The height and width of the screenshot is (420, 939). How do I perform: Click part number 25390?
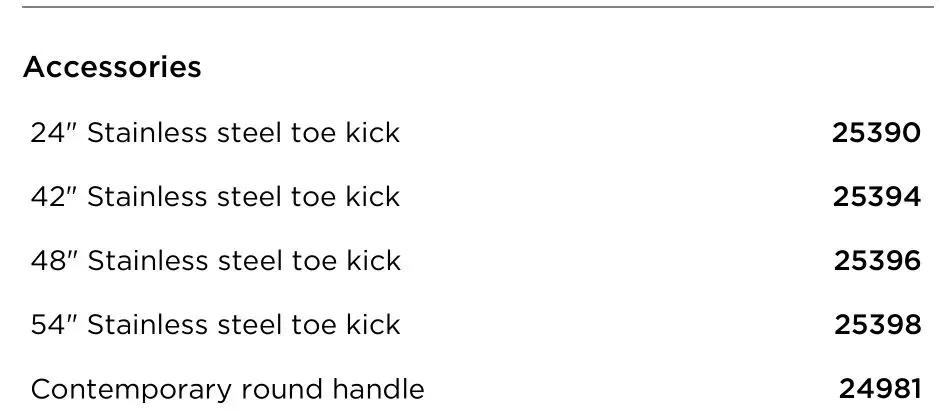[x=876, y=133]
